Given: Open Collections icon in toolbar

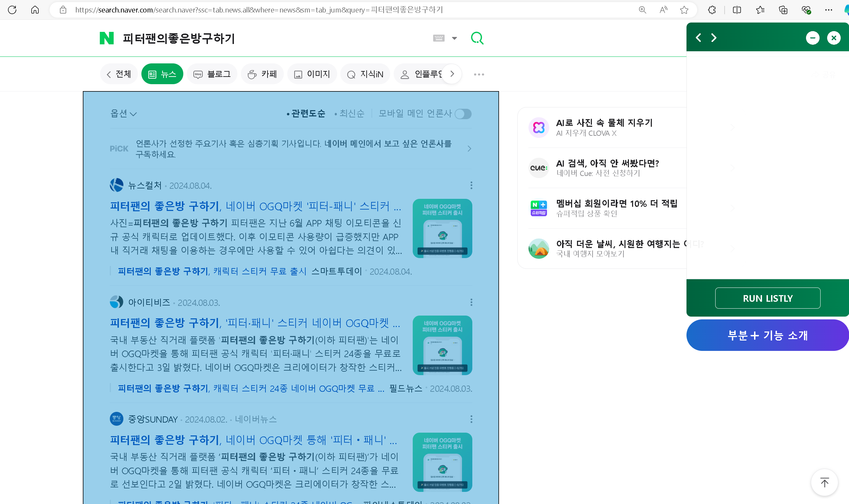Looking at the screenshot, I should pyautogui.click(x=783, y=10).
